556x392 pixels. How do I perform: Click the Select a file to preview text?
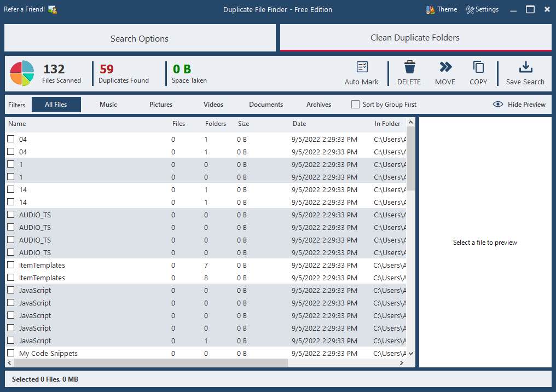(x=485, y=243)
